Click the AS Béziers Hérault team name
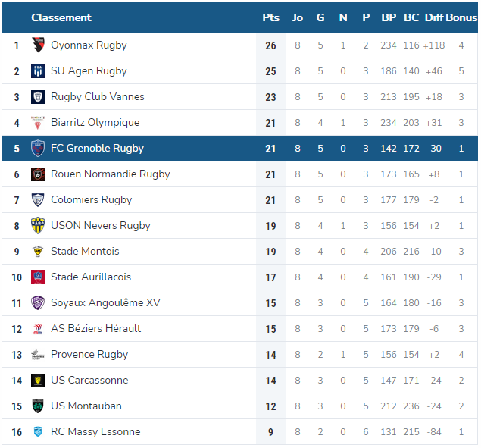 click(x=96, y=328)
